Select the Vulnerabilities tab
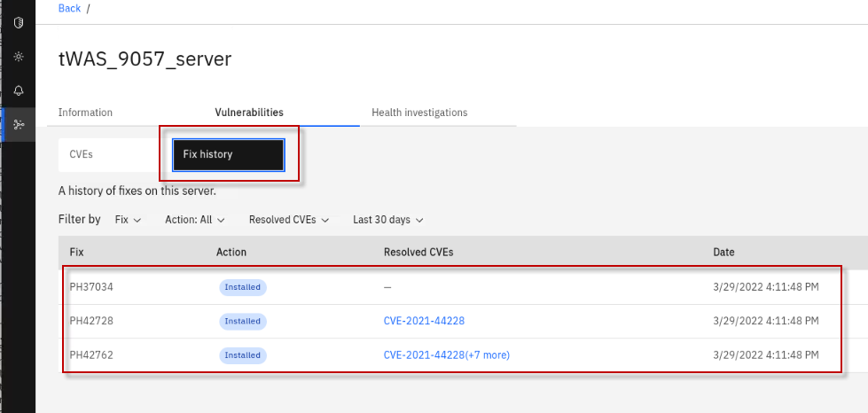This screenshot has width=868, height=413. pos(249,113)
